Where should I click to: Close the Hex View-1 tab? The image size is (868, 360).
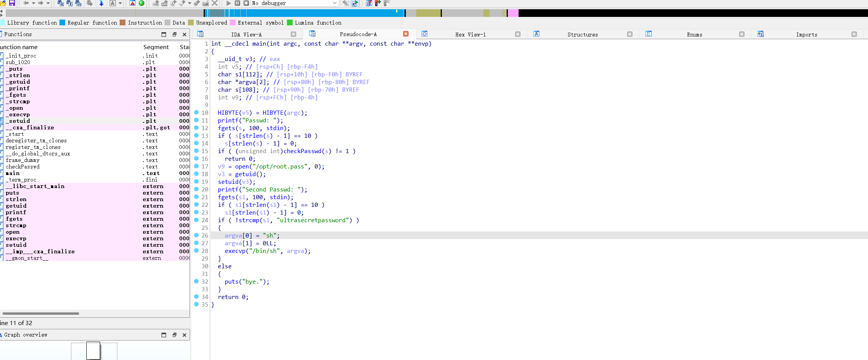coord(518,34)
